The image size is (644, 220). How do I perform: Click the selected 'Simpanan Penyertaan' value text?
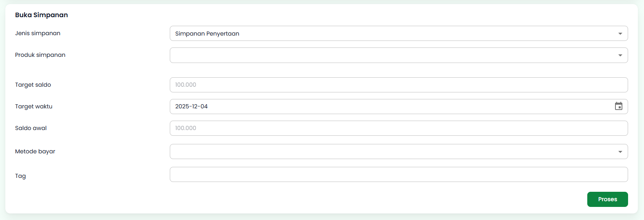[x=207, y=34]
